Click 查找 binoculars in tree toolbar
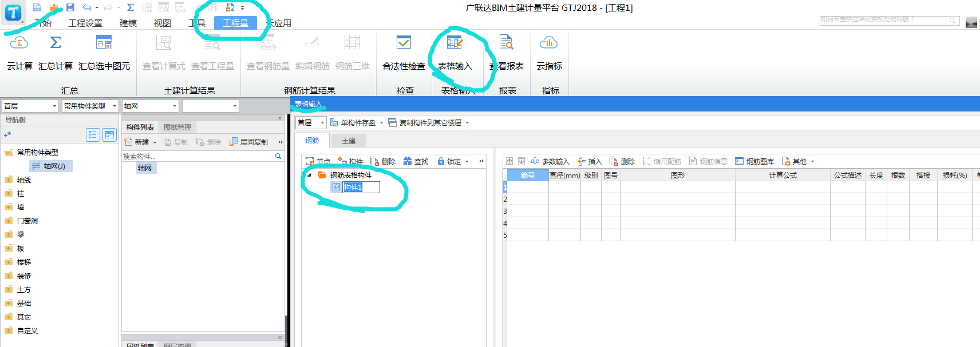The image size is (980, 347). tap(416, 162)
